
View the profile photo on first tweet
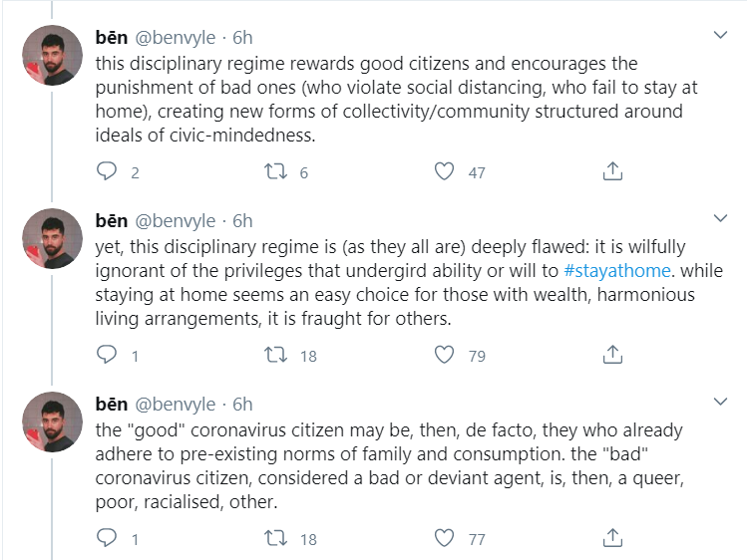click(52, 56)
